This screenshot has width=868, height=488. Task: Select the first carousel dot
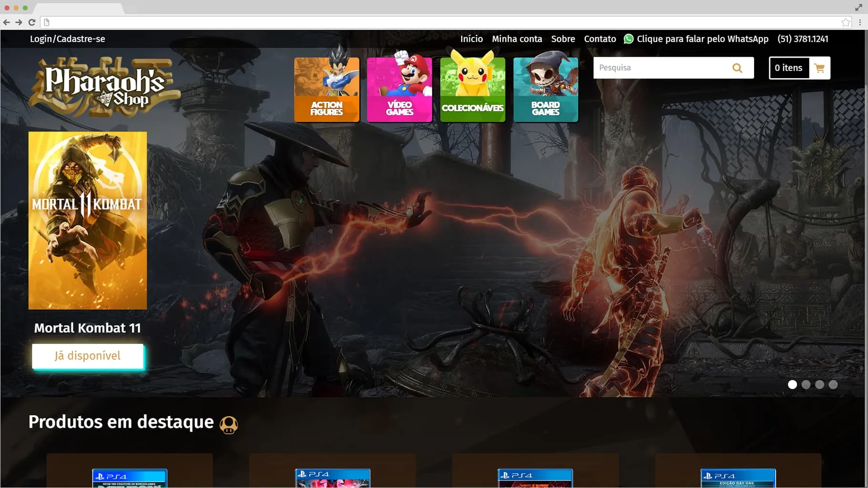click(792, 385)
